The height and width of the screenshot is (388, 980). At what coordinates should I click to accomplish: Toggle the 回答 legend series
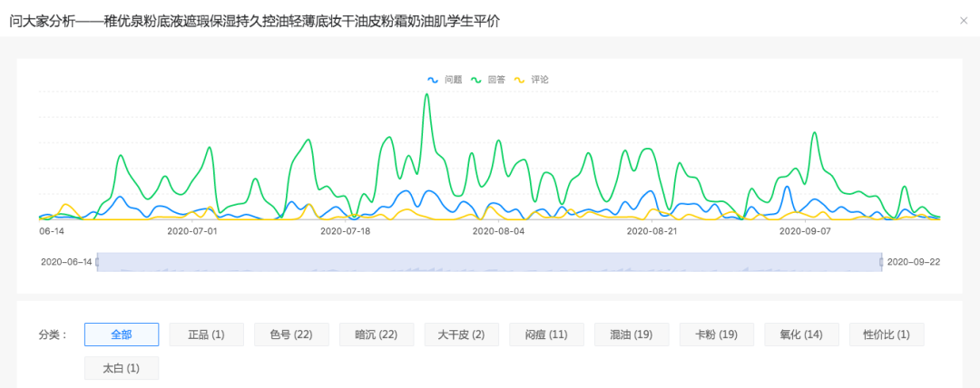tap(488, 80)
